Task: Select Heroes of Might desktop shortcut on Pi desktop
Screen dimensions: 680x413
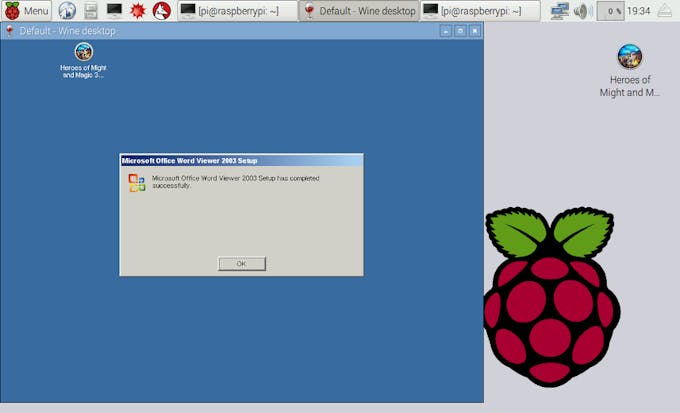Action: click(x=630, y=71)
